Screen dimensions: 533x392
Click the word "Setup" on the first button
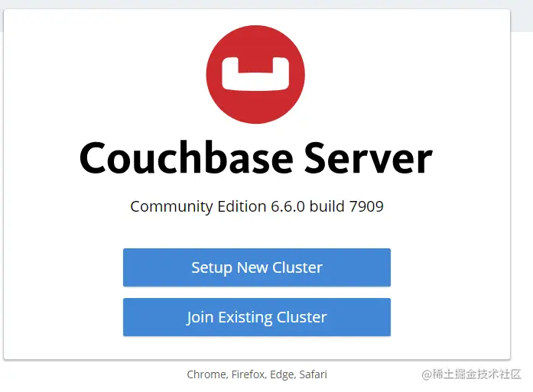pos(212,268)
